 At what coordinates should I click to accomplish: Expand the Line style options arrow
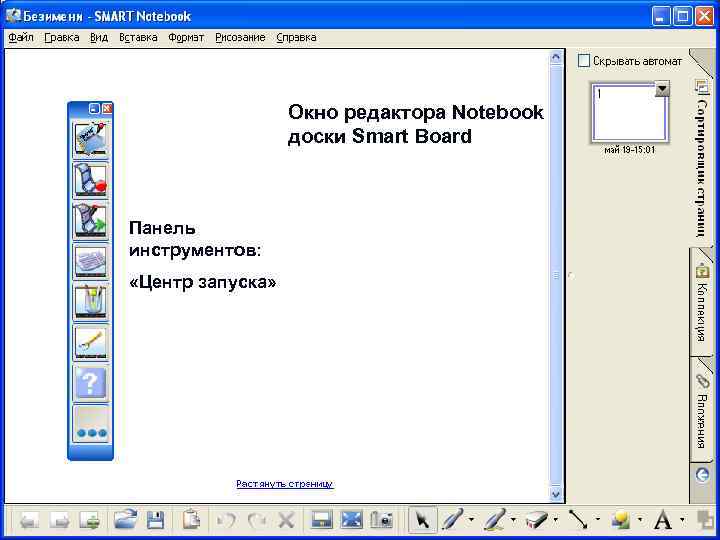[597, 520]
